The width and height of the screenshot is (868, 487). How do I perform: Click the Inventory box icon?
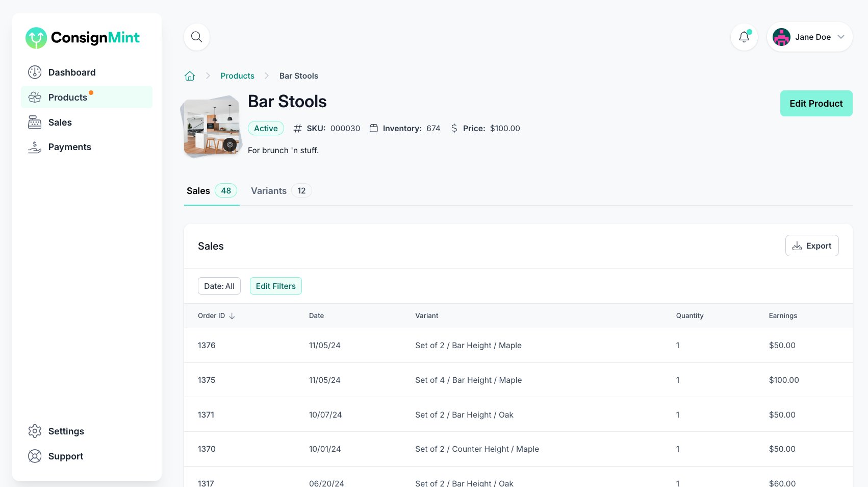[x=374, y=128]
